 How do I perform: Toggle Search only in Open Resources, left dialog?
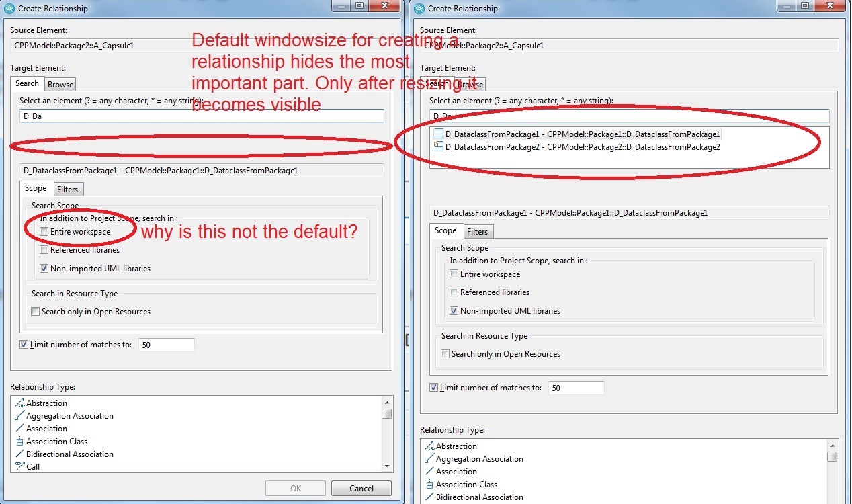36,312
